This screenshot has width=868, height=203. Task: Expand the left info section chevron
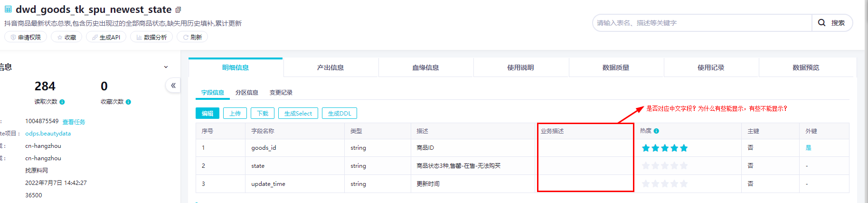pos(166,67)
